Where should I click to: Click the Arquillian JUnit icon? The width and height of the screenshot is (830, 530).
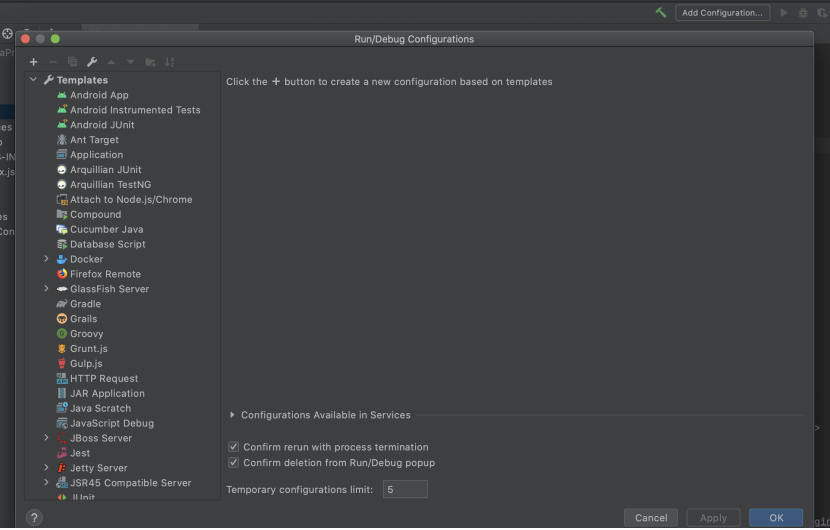point(62,170)
